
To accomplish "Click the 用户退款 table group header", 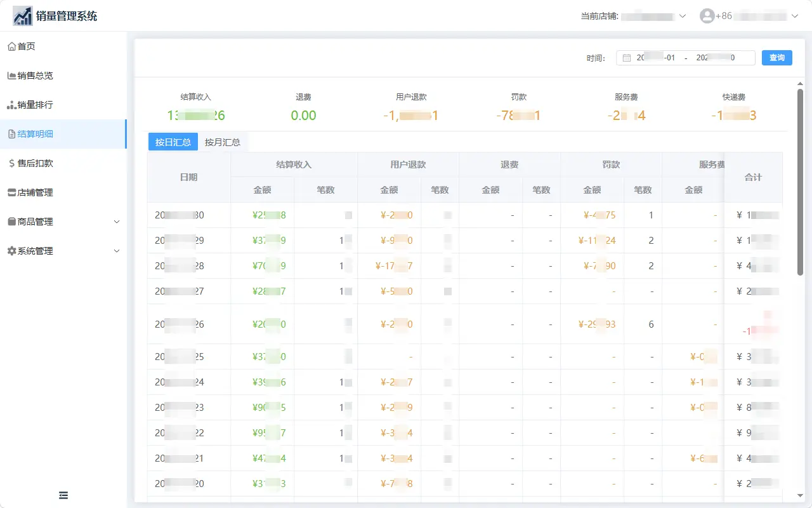I will (x=409, y=164).
